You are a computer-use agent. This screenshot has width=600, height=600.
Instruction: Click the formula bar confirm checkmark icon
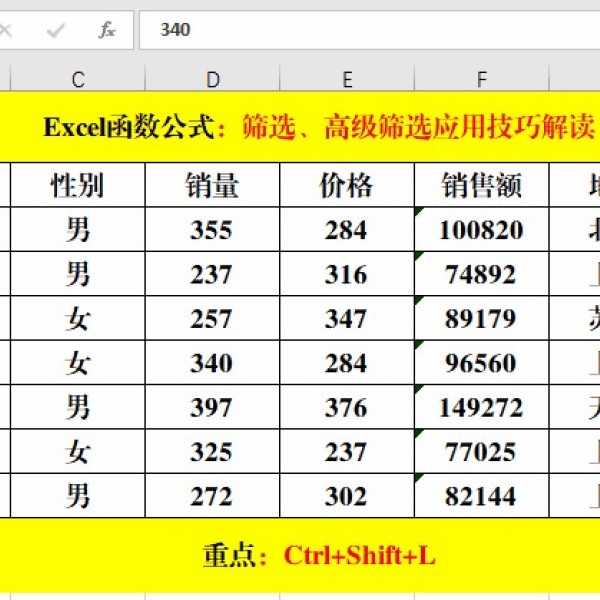pos(56,30)
